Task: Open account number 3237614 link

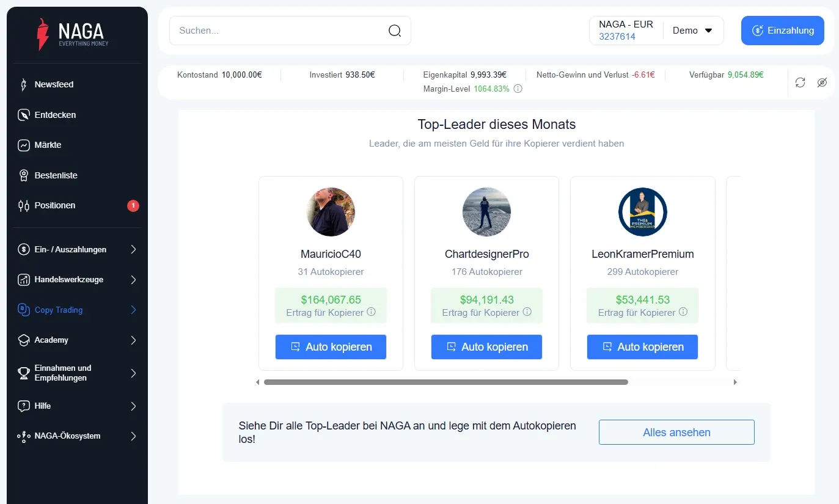Action: [x=617, y=37]
